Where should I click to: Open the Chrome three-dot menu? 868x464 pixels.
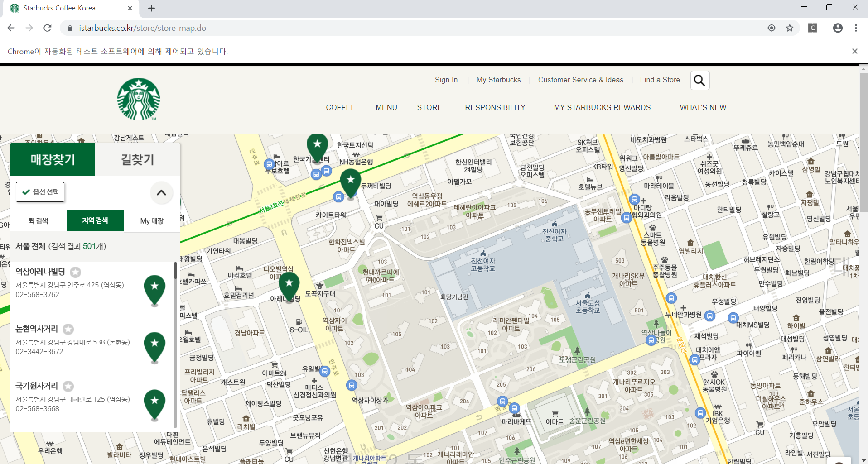click(x=856, y=28)
